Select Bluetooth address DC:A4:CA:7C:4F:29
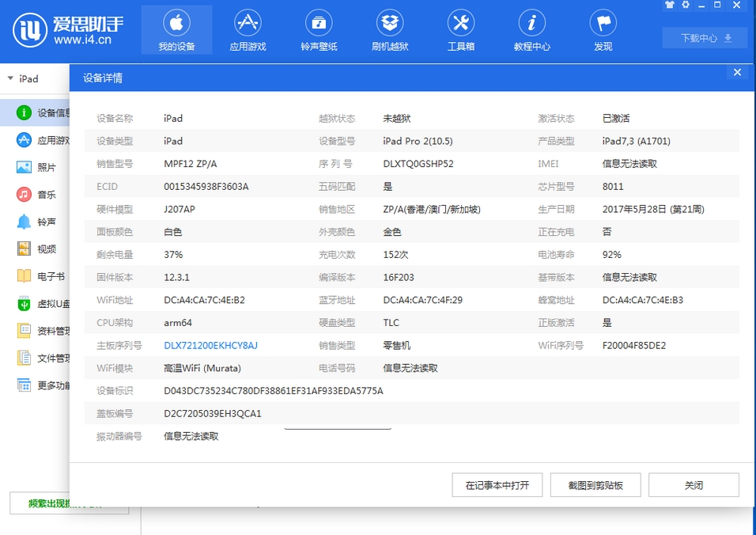Viewport: 756px width, 535px height. pyautogui.click(x=422, y=300)
